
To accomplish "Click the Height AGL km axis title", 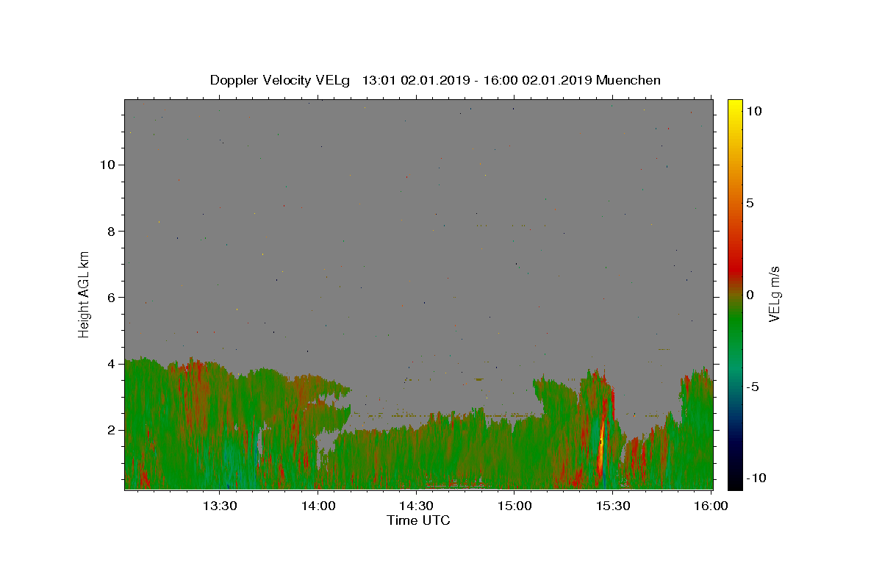I will (x=85, y=293).
